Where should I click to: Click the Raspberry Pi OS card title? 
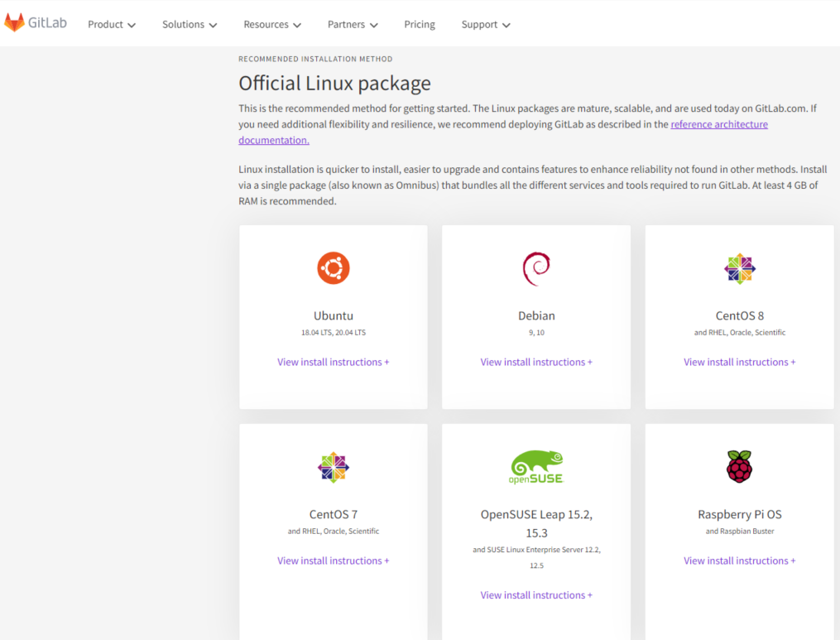tap(739, 515)
